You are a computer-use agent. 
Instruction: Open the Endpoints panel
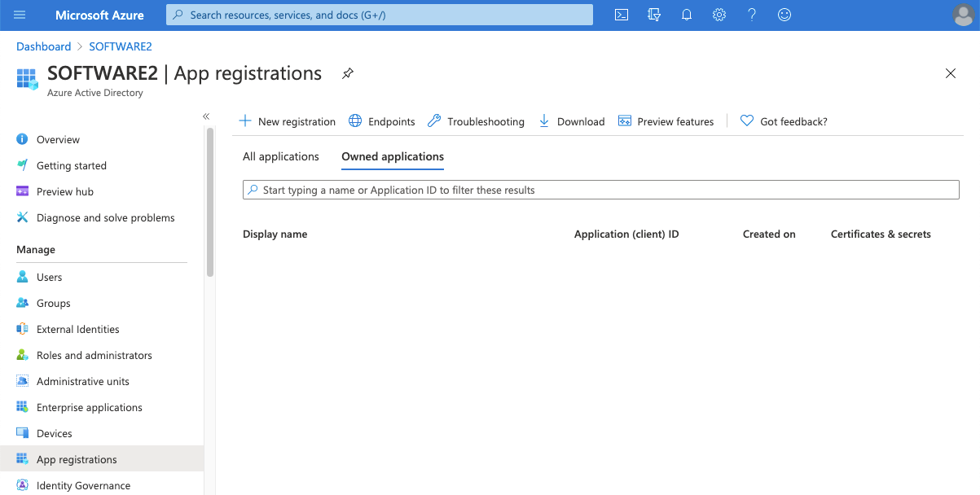(x=382, y=121)
